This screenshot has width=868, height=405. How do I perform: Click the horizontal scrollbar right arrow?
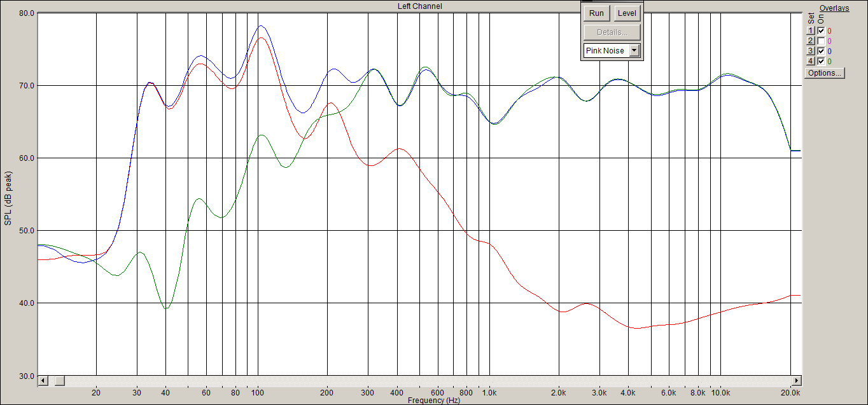coord(796,380)
